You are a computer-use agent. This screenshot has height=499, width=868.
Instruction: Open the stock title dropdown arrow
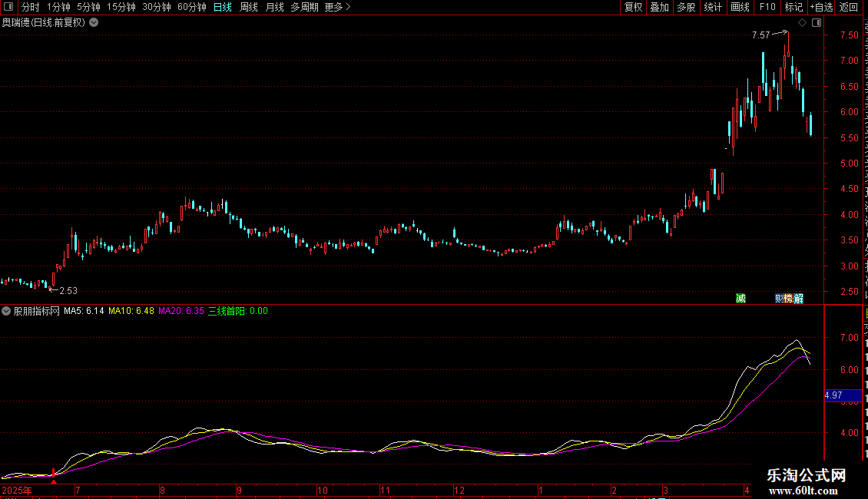point(94,23)
